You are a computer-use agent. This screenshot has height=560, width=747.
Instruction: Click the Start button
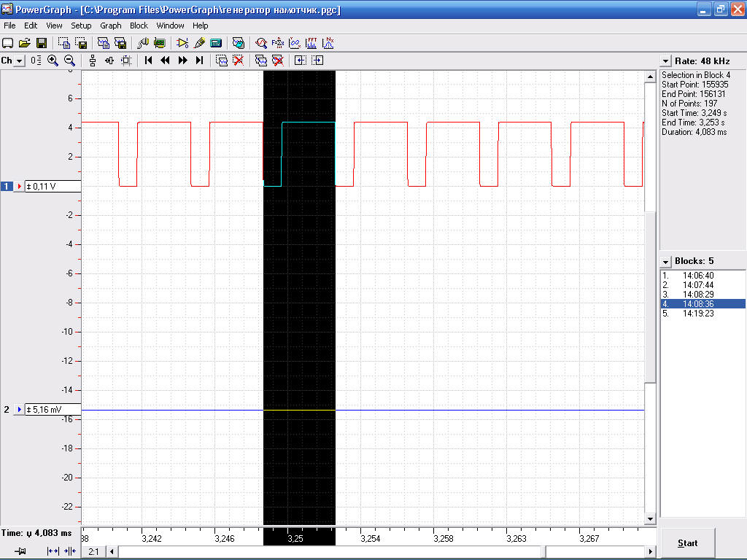[687, 542]
